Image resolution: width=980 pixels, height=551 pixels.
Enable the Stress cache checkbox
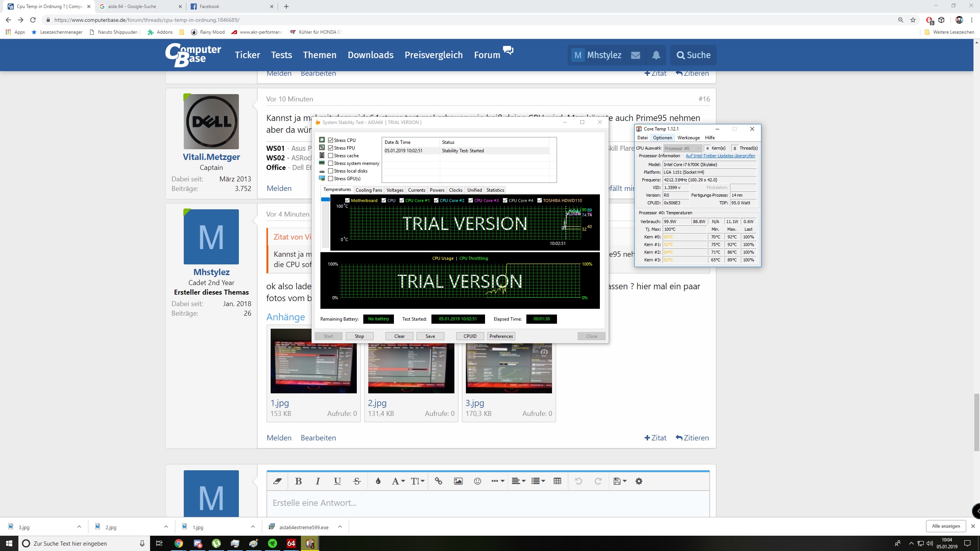330,156
